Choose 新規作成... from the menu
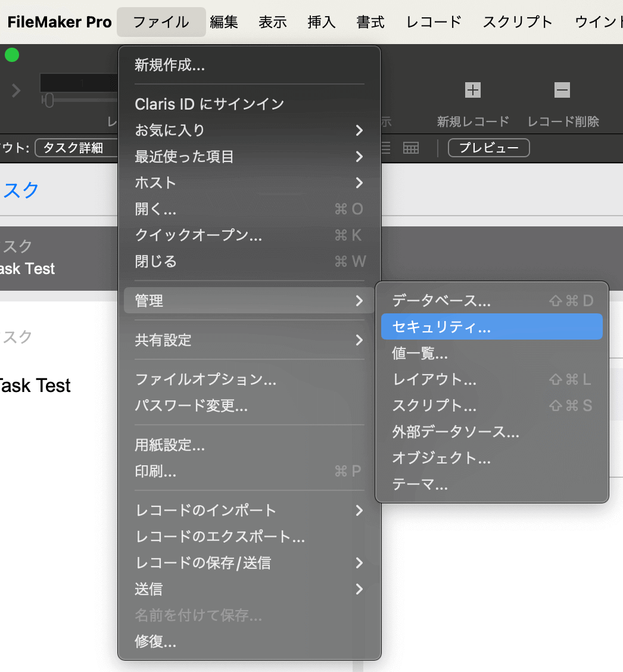 250,65
